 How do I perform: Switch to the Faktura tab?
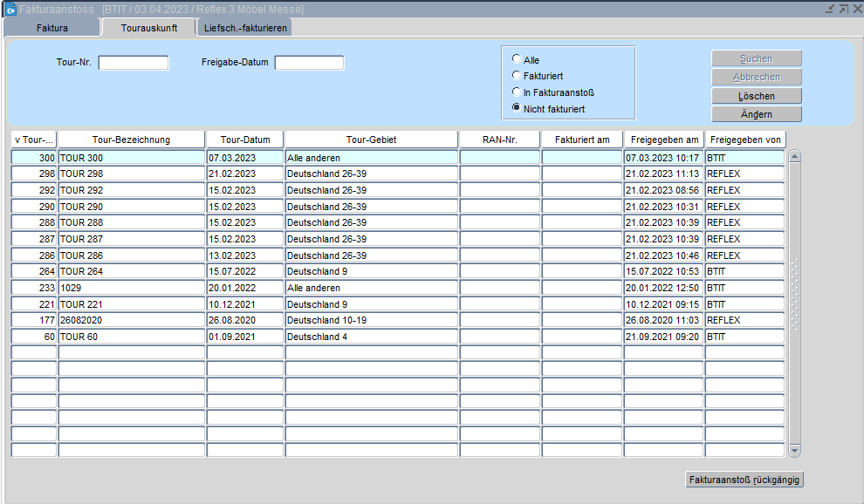pos(51,28)
